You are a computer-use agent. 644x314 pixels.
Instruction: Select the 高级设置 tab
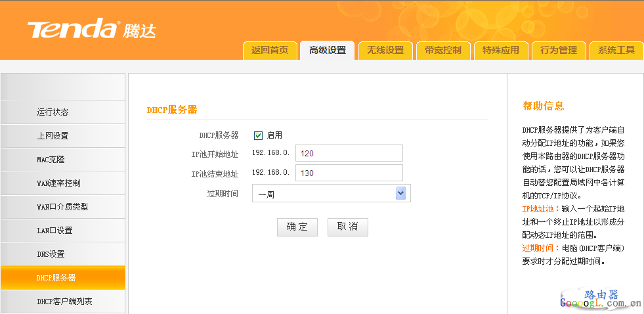click(327, 51)
